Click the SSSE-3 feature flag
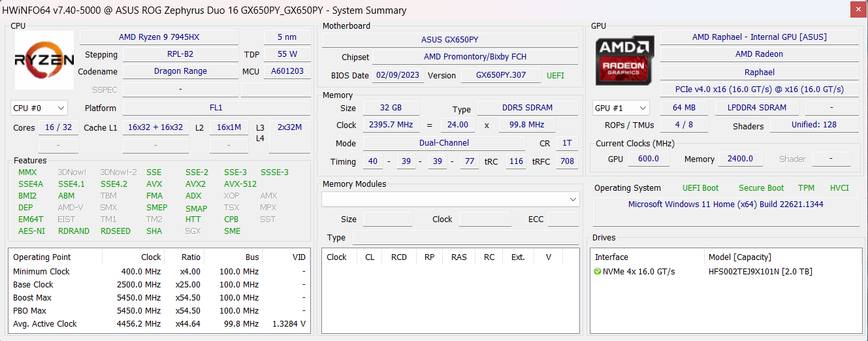This screenshot has width=868, height=341. [x=274, y=172]
